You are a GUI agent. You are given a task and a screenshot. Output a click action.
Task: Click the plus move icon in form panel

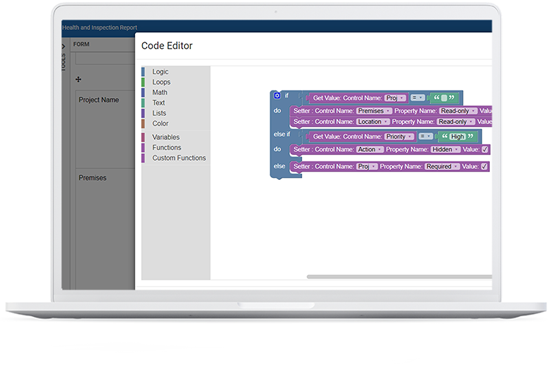pos(78,79)
